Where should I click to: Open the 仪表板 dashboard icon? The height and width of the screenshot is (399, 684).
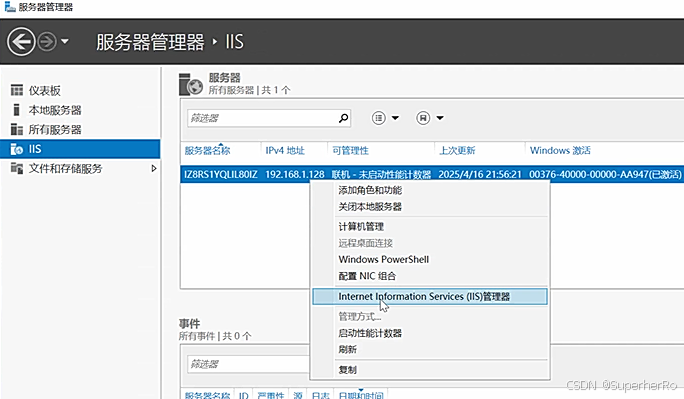[17, 90]
